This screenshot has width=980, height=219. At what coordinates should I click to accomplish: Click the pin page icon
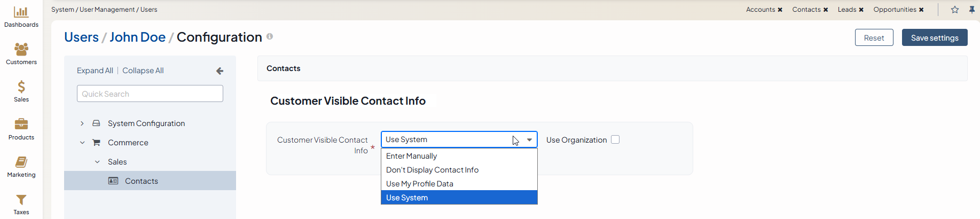tap(972, 10)
